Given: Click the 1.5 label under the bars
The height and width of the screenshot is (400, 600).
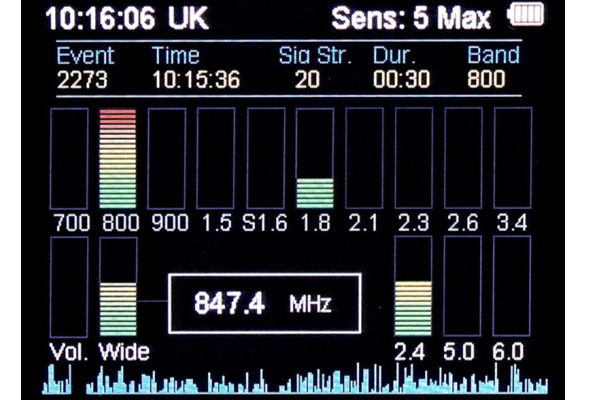Looking at the screenshot, I should pos(217,223).
